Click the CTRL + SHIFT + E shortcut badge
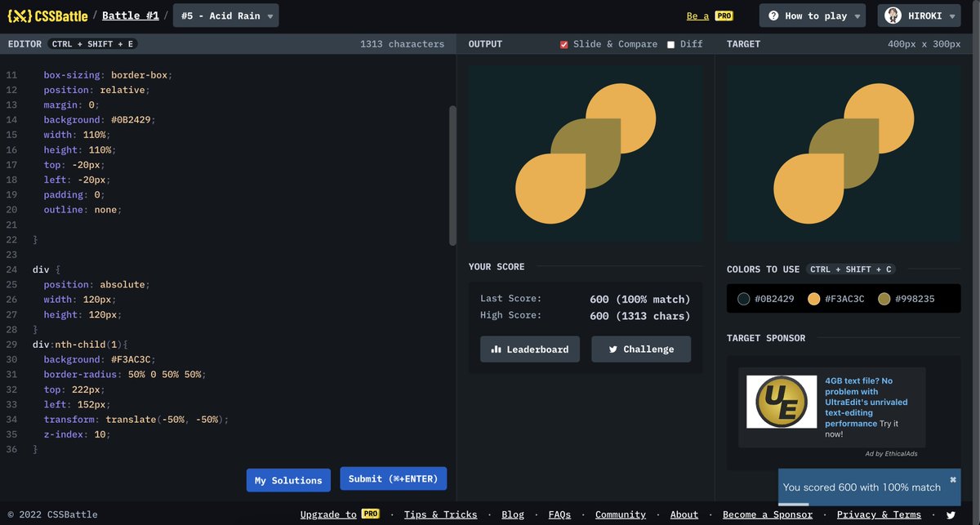 91,44
